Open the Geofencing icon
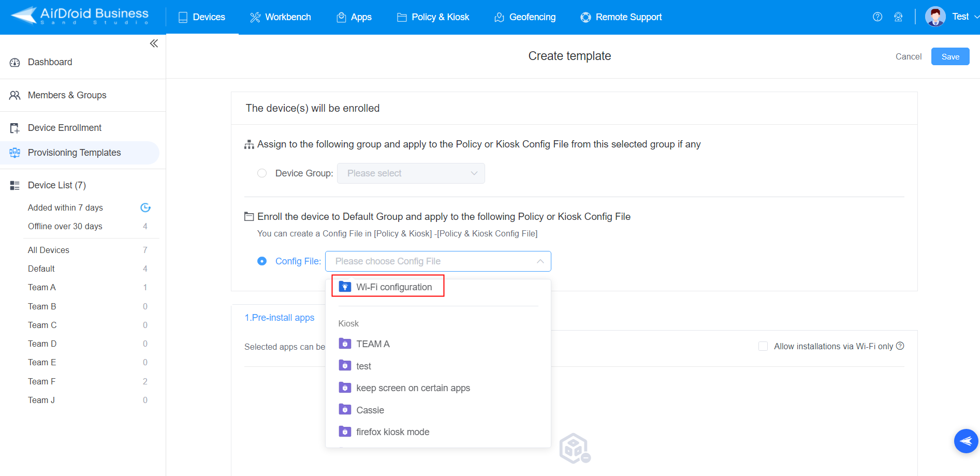Image resolution: width=980 pixels, height=476 pixels. click(x=499, y=17)
